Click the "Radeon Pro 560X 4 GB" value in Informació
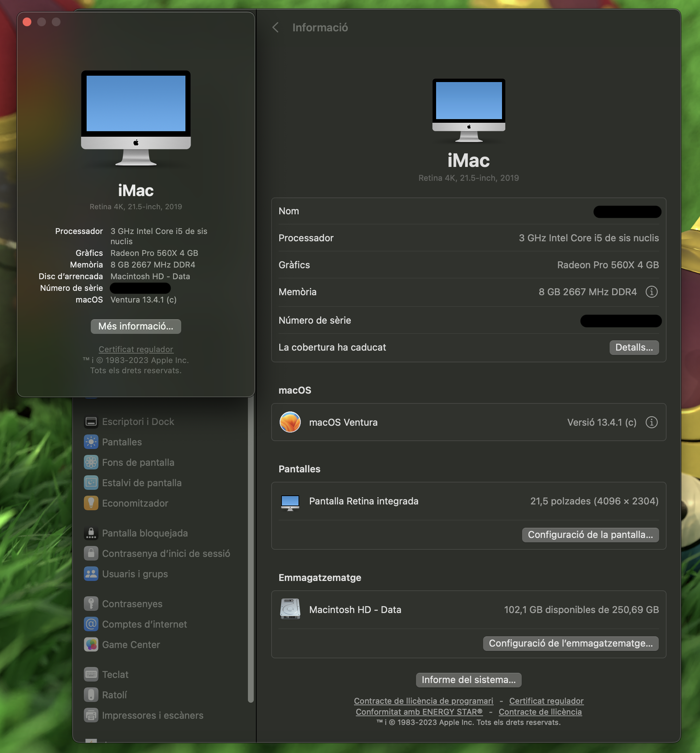 coord(608,265)
